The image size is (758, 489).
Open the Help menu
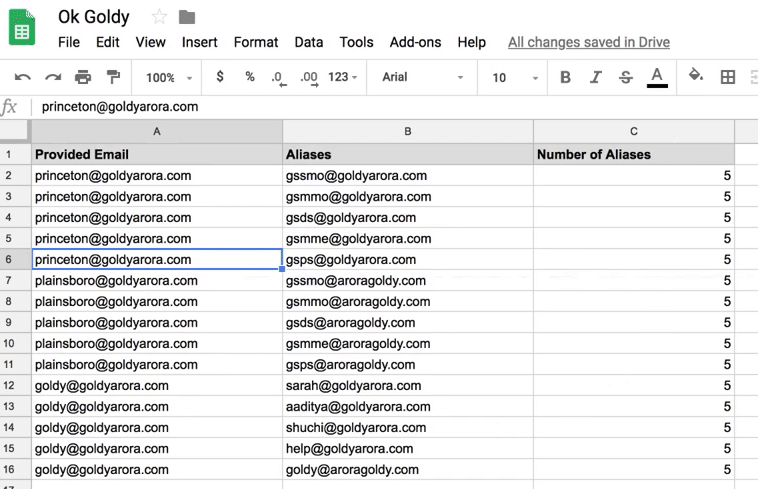(471, 43)
